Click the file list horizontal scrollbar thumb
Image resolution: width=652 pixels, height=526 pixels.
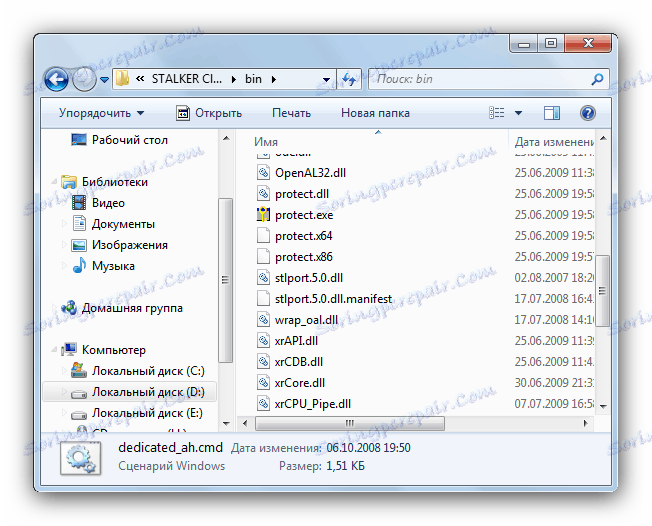tap(350, 423)
